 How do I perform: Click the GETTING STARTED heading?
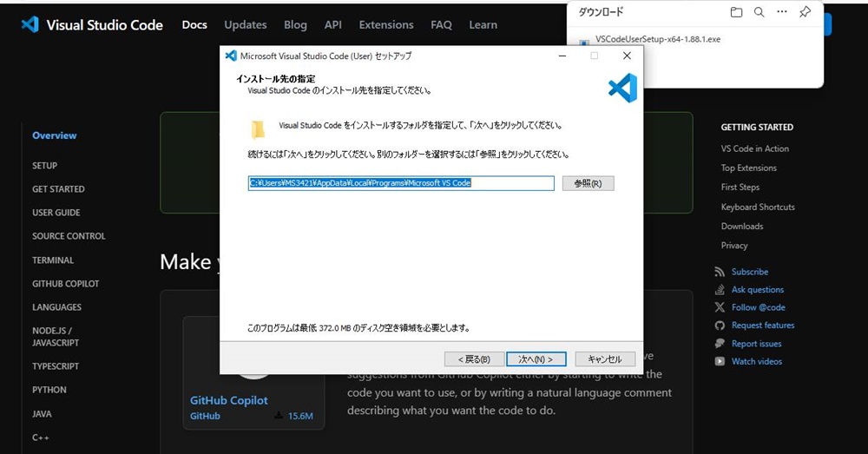point(757,128)
